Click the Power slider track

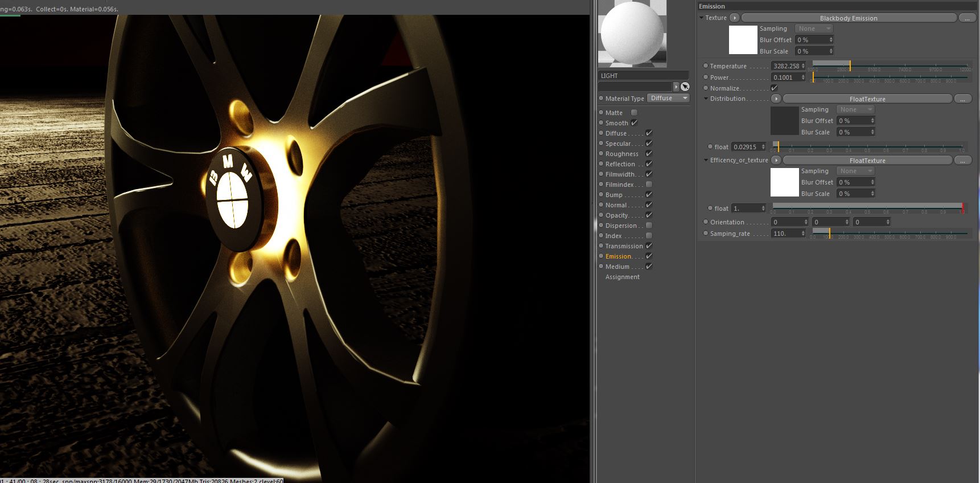[x=890, y=77]
